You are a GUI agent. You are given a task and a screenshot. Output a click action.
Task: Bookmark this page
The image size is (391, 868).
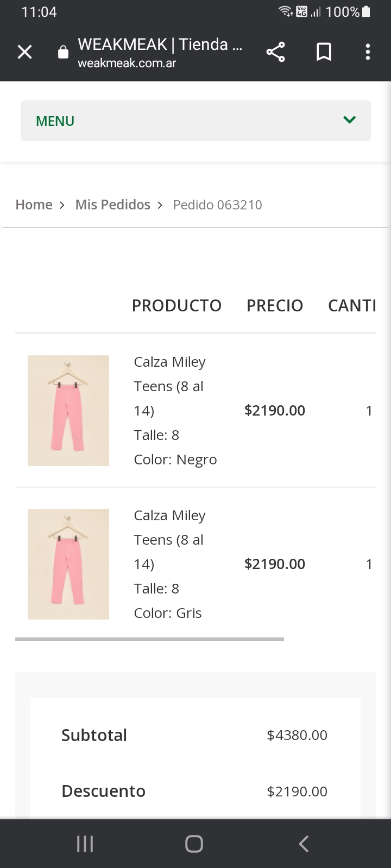[324, 52]
